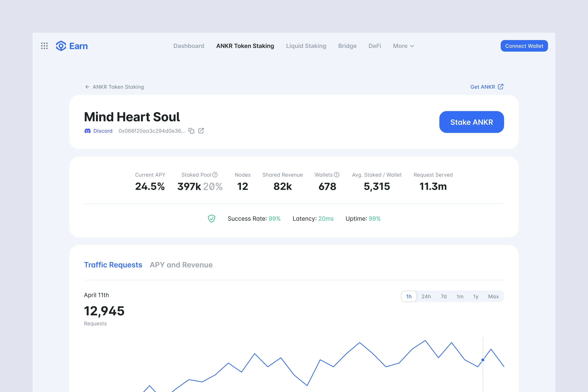This screenshot has height=392, width=588.
Task: Select the 24h time range
Action: click(426, 296)
